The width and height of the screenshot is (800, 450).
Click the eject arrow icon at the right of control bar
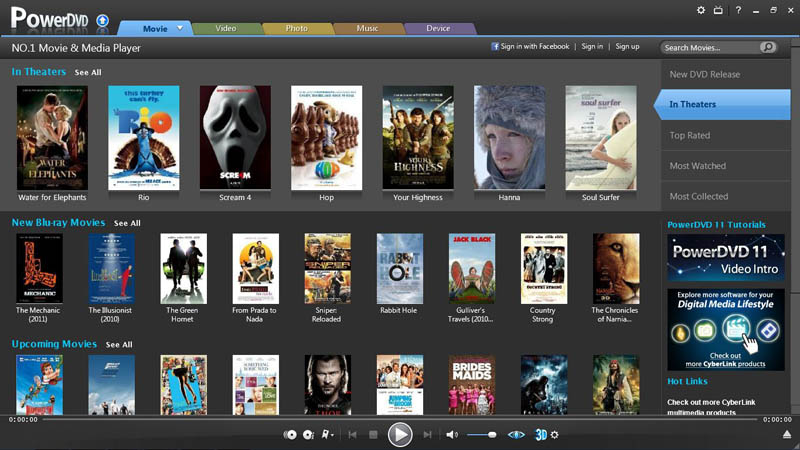[x=787, y=435]
